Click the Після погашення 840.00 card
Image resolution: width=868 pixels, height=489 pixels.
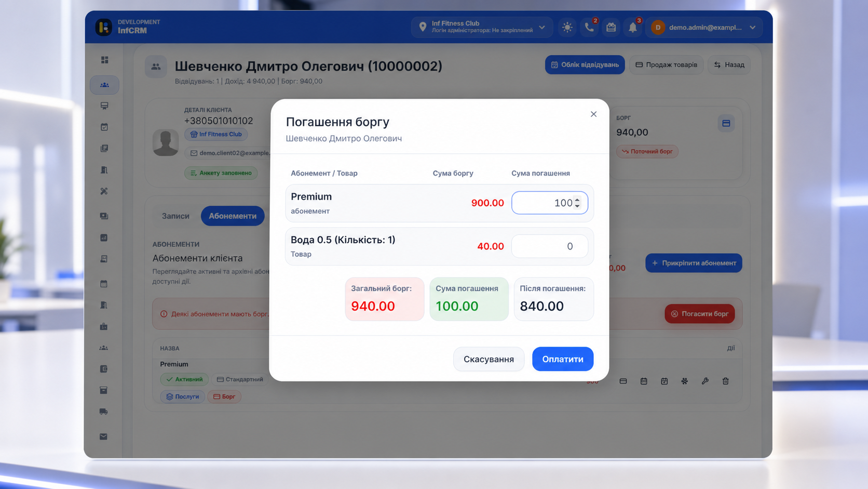click(553, 299)
